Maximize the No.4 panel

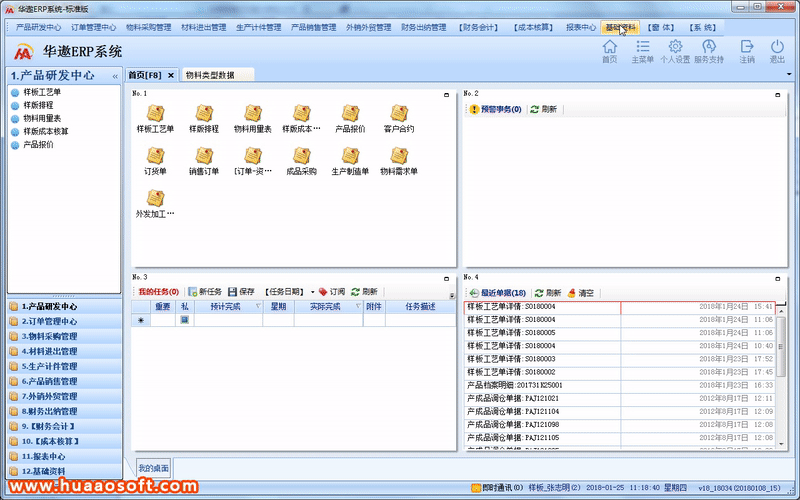click(x=778, y=279)
